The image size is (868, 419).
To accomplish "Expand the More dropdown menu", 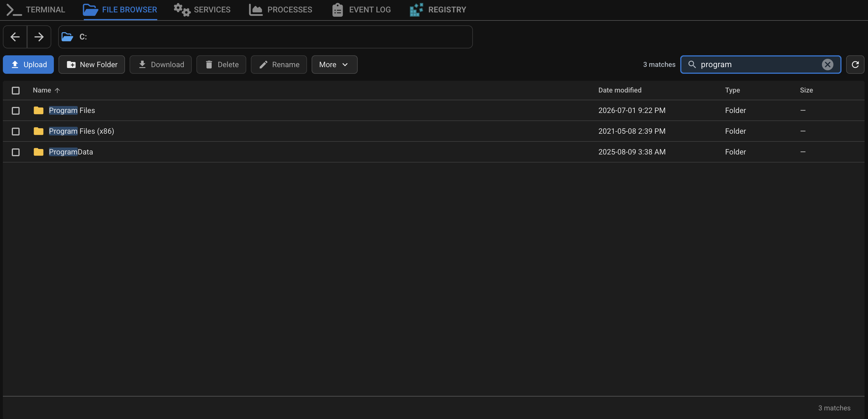I will [x=334, y=64].
